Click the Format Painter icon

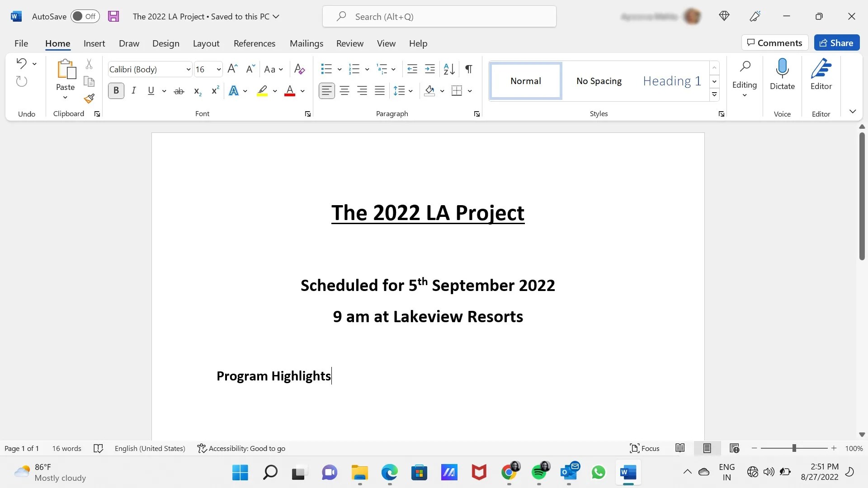(89, 99)
